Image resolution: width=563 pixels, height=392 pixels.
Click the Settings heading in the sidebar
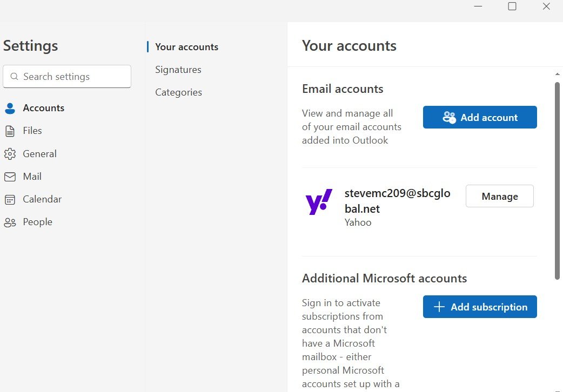[30, 46]
